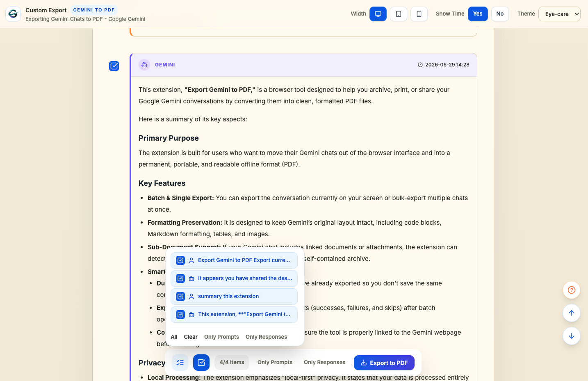588x381 pixels.
Task: Uncheck the Gemini response message checkbox
Action: pyautogui.click(x=114, y=66)
